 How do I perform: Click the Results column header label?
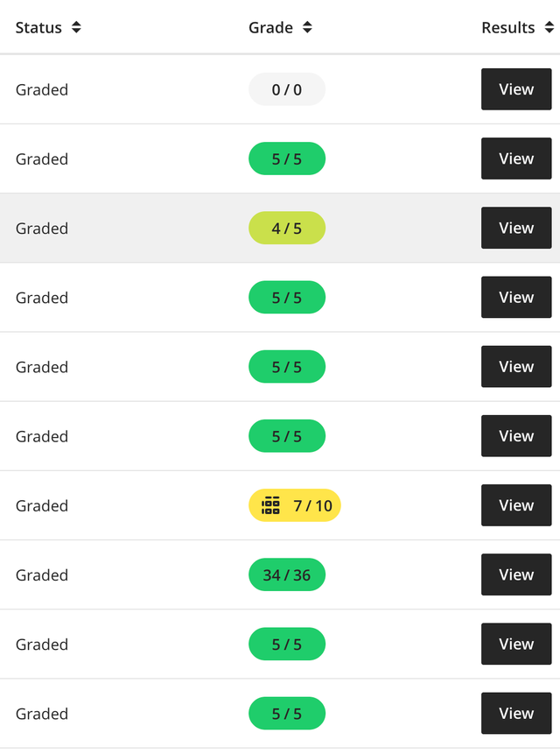507,28
